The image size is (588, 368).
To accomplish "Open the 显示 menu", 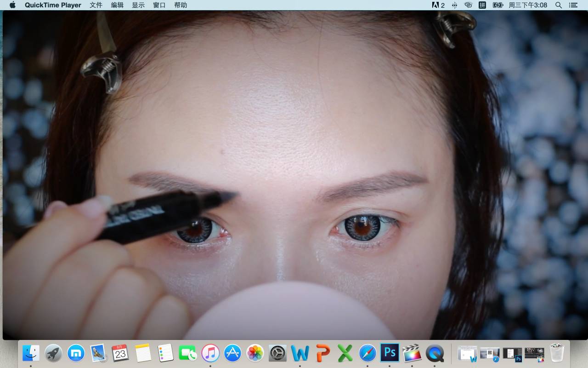I will tap(138, 5).
